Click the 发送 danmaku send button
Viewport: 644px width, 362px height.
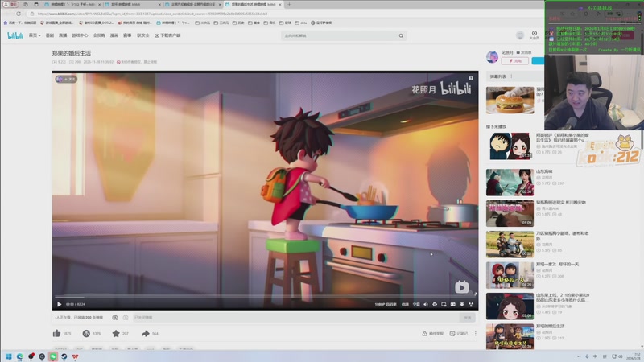[x=468, y=318]
